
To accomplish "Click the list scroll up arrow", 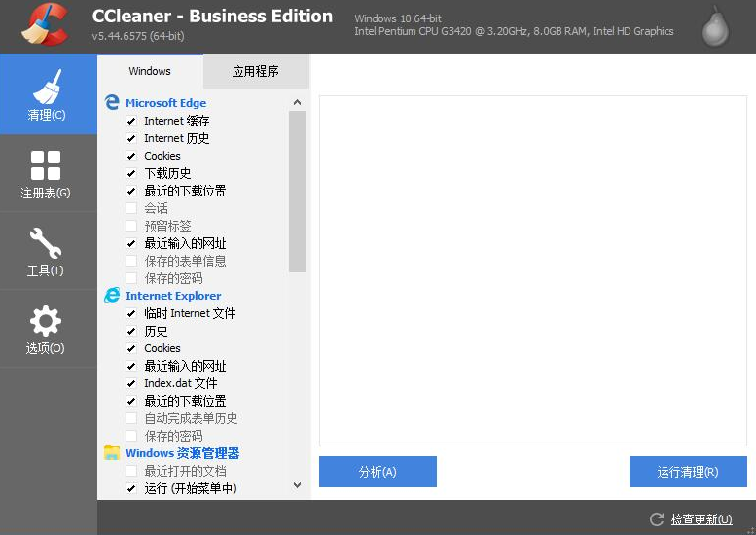I will click(x=297, y=102).
